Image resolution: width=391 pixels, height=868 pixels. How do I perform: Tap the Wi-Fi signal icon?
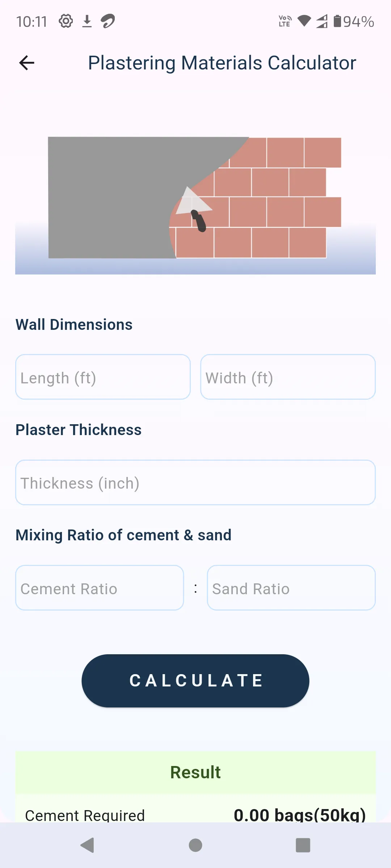pyautogui.click(x=304, y=21)
